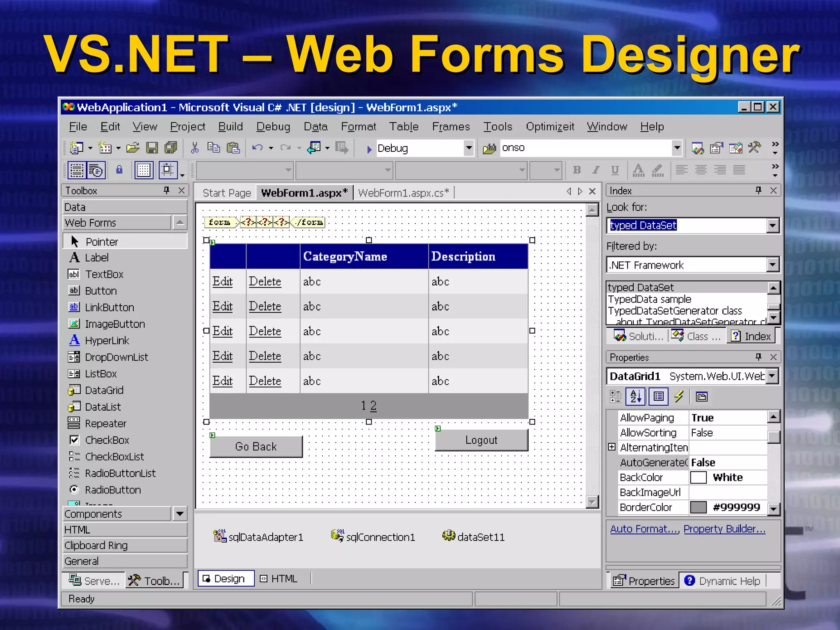Click the Undo arrow icon
The height and width of the screenshot is (630, 840).
click(x=257, y=148)
